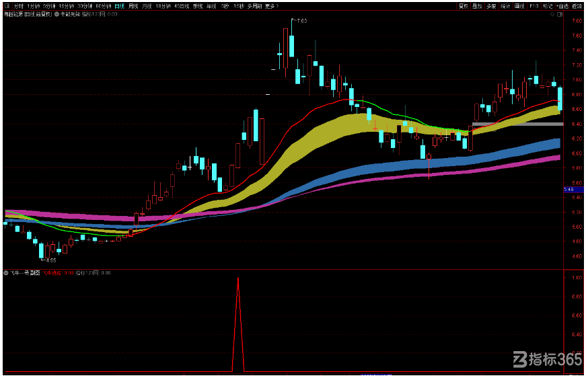
Task: Click the 飞牛选股: 0.00 value label
Action: tap(58, 272)
